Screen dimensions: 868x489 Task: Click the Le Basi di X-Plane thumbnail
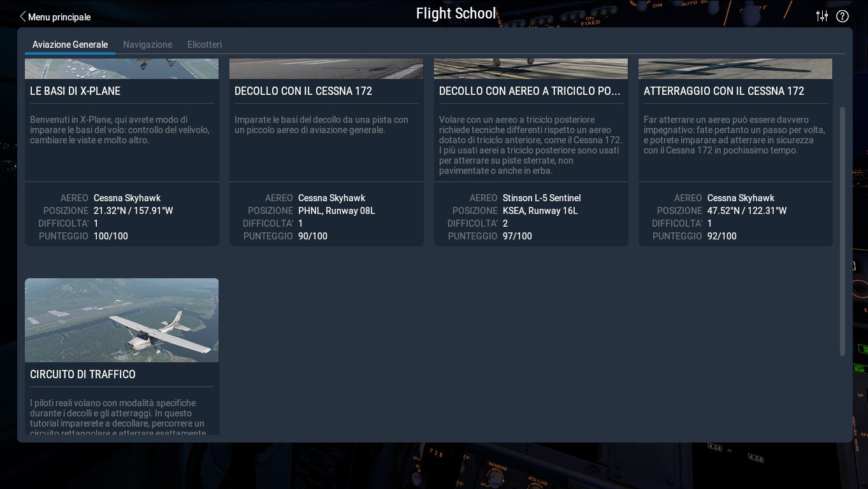click(x=122, y=69)
